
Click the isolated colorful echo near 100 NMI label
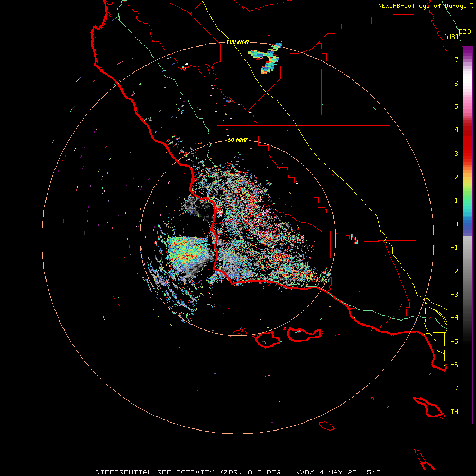pos(266,58)
